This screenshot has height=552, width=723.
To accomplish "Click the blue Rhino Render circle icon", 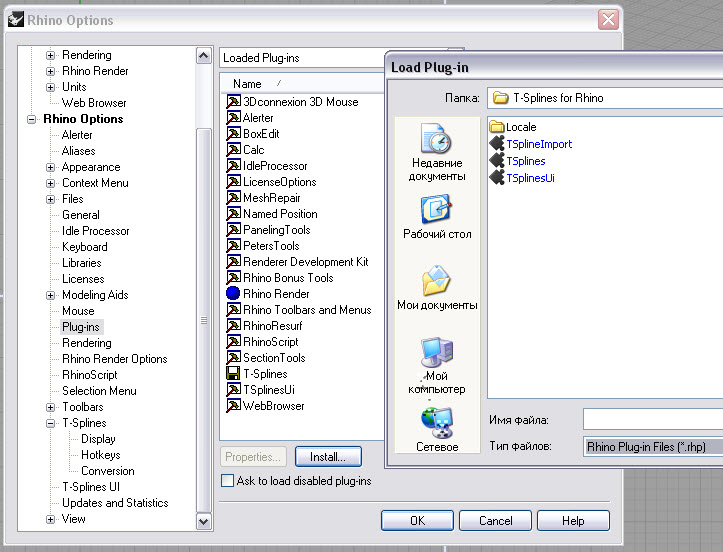I will (x=233, y=293).
